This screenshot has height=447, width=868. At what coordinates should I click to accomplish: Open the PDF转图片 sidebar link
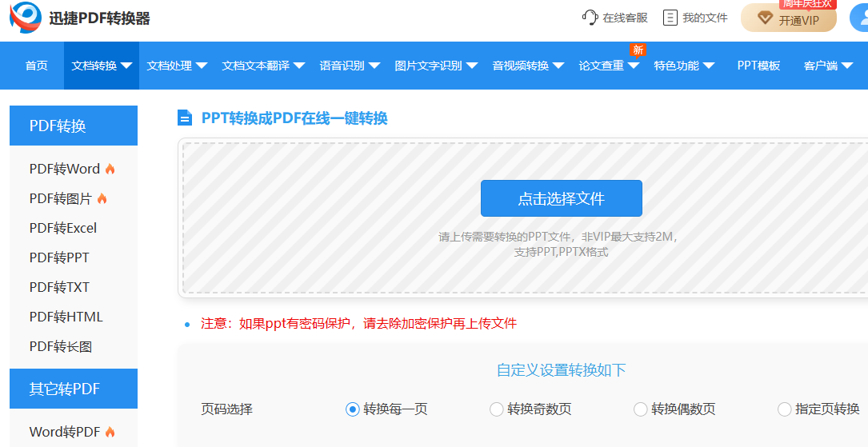pyautogui.click(x=60, y=198)
